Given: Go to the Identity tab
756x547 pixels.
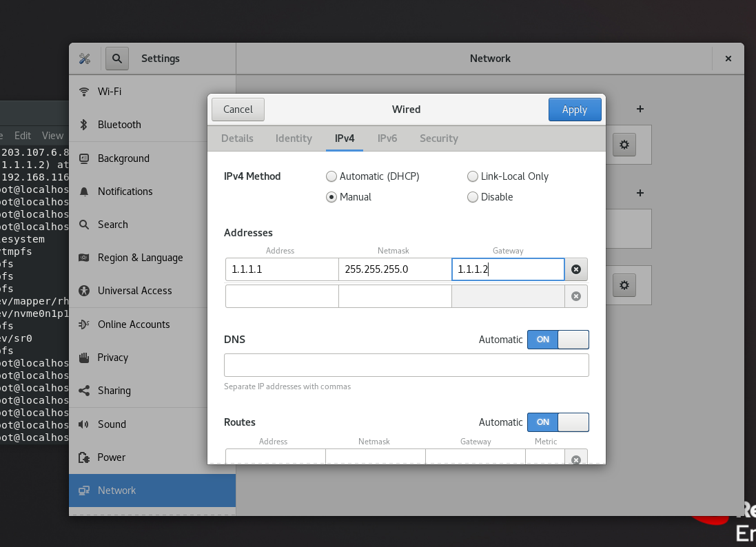Looking at the screenshot, I should click(294, 138).
